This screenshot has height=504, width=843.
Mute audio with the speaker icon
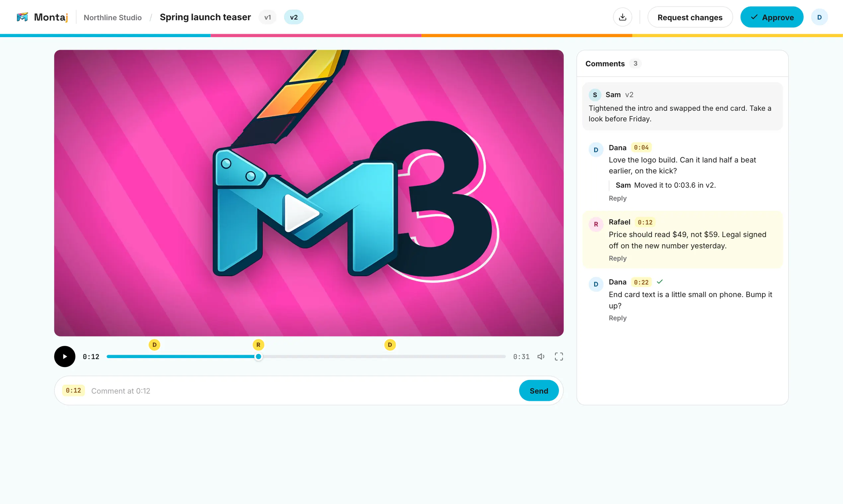pos(541,356)
